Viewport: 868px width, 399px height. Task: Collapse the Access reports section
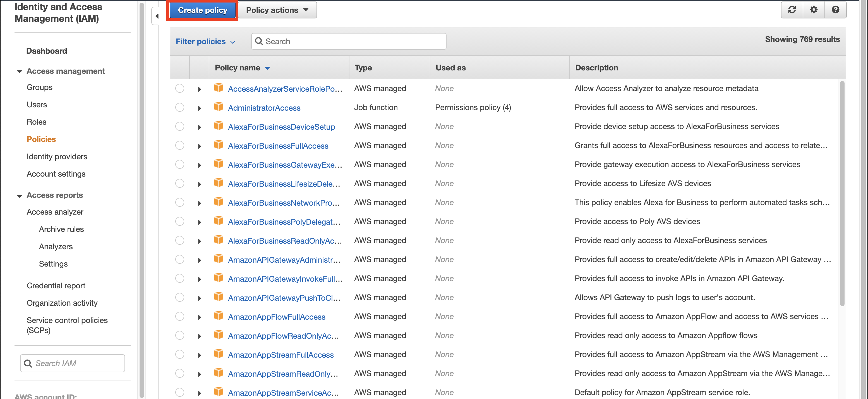20,196
